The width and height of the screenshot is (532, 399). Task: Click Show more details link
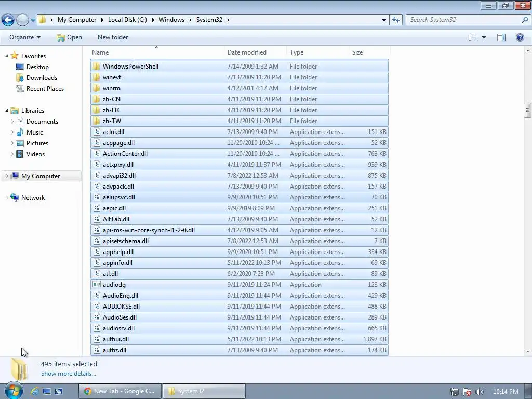[69, 373]
